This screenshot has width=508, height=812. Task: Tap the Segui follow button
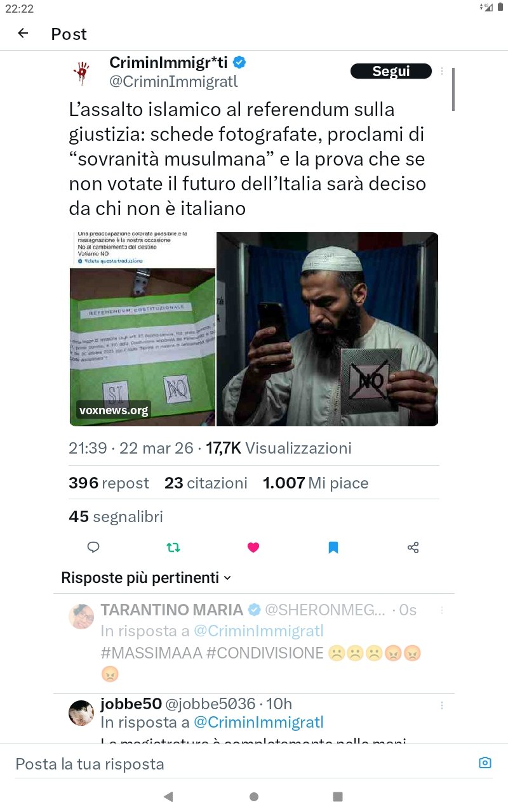(x=391, y=71)
